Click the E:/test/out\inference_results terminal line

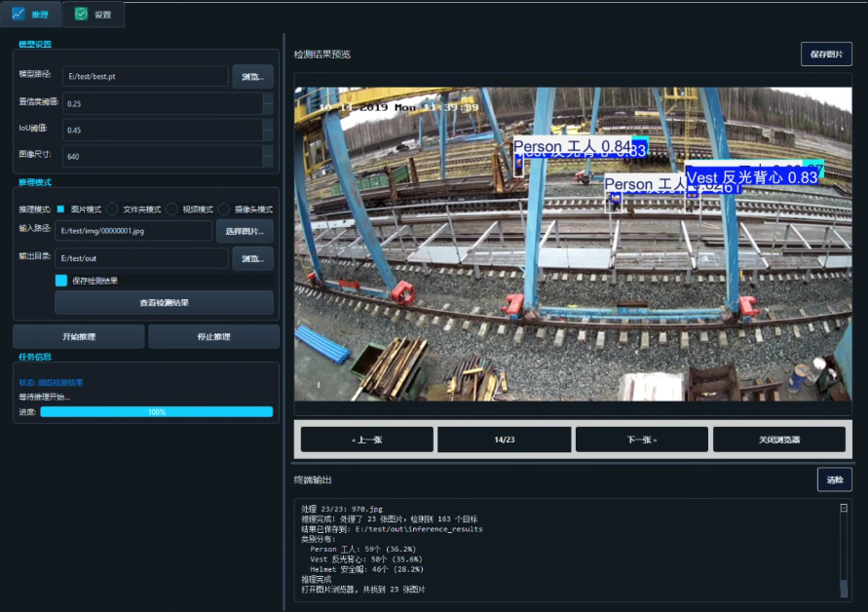[392, 529]
